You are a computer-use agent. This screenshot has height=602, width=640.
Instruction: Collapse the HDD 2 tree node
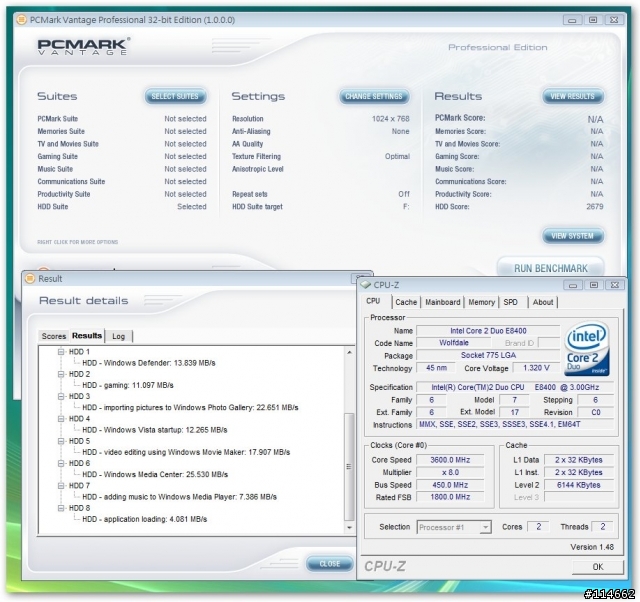point(61,374)
